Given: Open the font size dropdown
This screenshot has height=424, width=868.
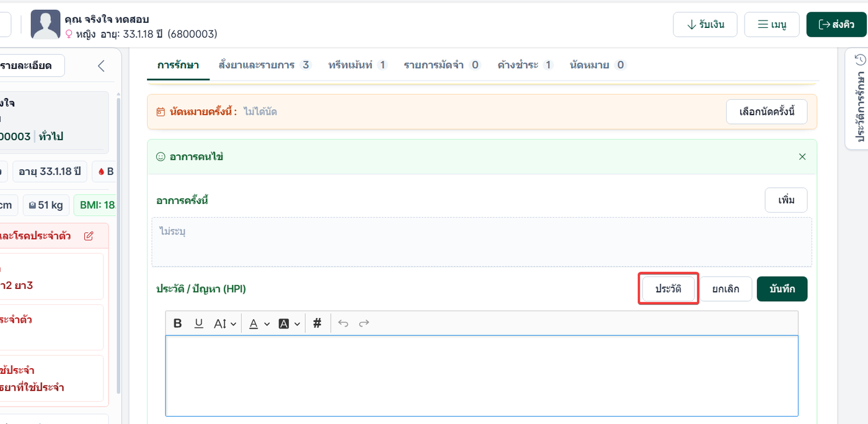Looking at the screenshot, I should point(225,323).
